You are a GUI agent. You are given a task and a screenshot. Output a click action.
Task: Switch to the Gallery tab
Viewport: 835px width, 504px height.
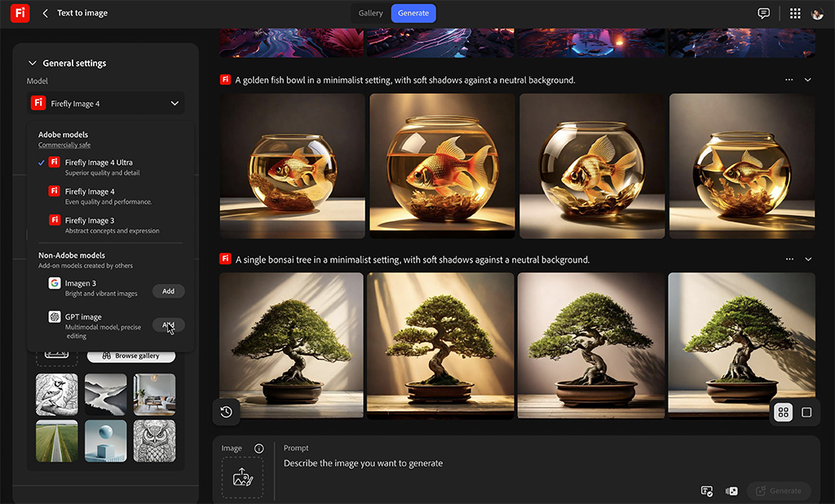371,13
